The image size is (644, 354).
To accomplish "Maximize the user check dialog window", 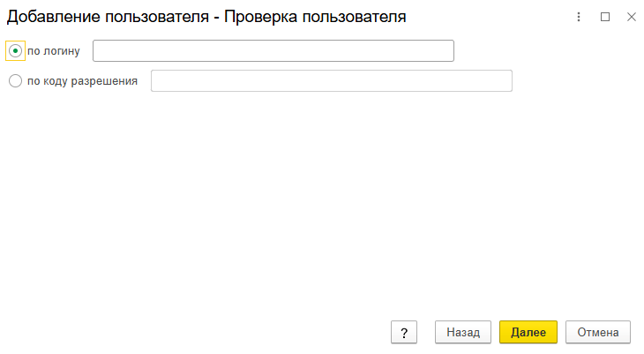I will click(605, 17).
